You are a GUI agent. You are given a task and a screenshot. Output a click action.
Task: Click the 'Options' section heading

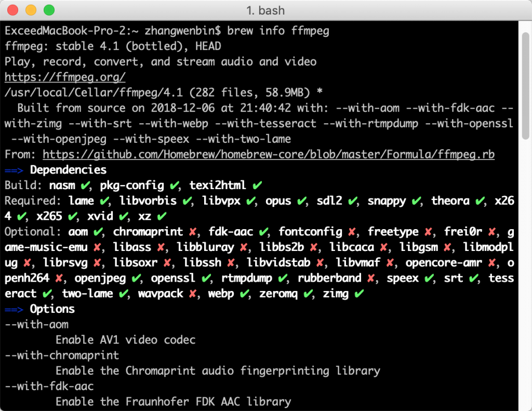click(52, 309)
